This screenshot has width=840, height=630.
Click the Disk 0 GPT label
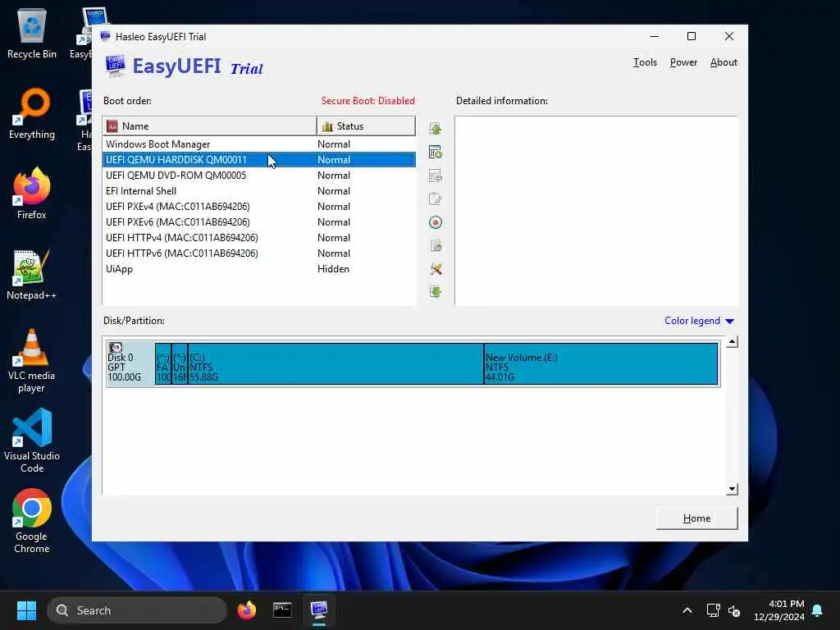click(x=130, y=363)
